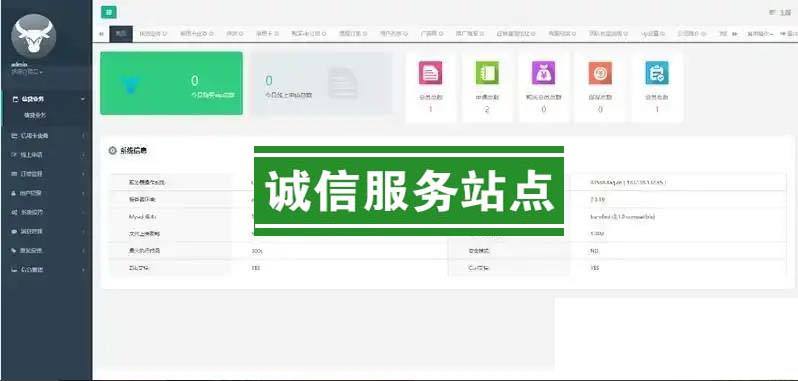Click the orange coin statistics icon
Image resolution: width=798 pixels, height=381 pixels.
click(600, 72)
